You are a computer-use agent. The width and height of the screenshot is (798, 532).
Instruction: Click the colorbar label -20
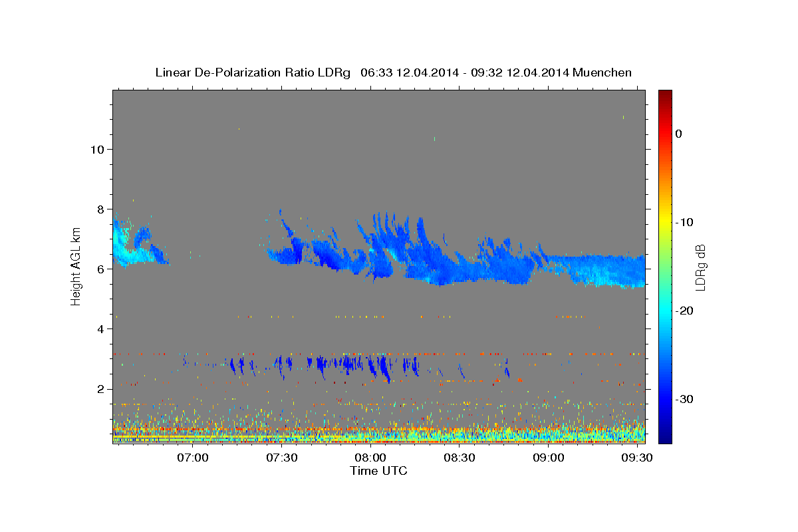click(x=684, y=311)
